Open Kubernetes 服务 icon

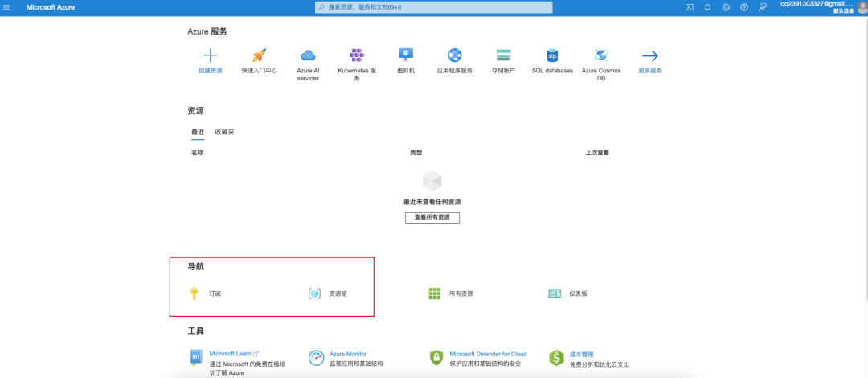357,55
